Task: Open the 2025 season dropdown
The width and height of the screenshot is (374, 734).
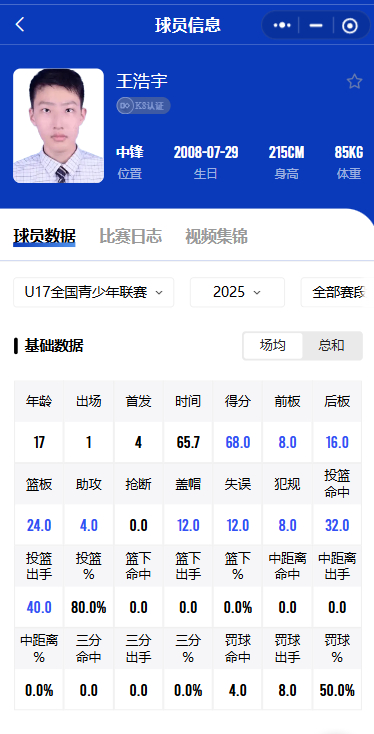Action: (237, 293)
